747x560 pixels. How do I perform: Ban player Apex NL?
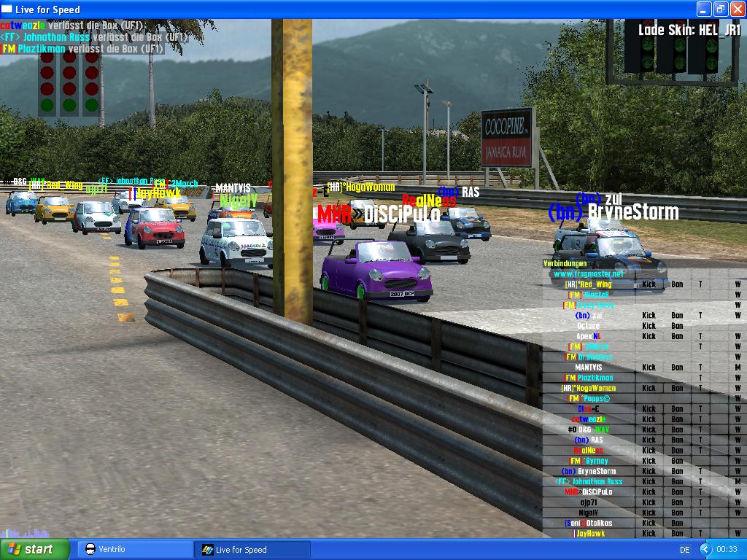(x=677, y=336)
